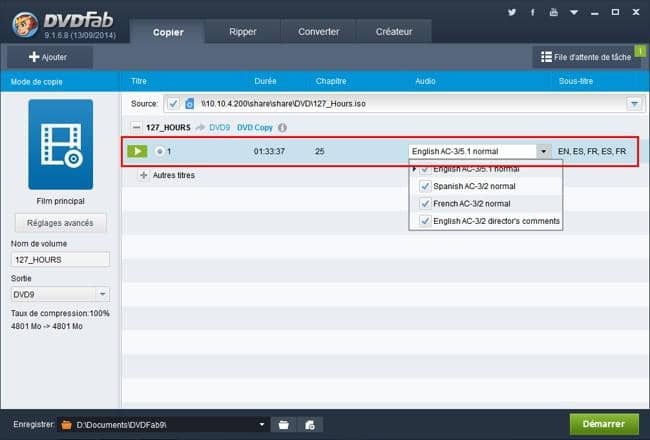Viewport: 650px width, 440px height.
Task: Click the Ajouter button
Action: [49, 57]
